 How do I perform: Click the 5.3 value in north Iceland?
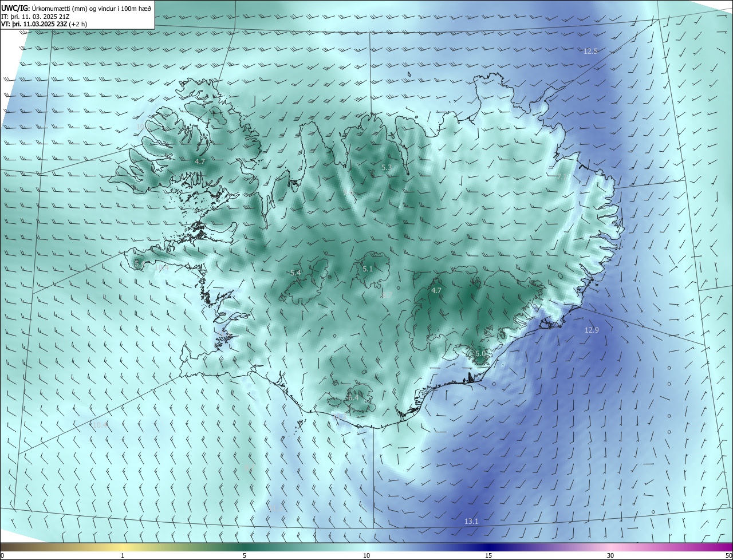pyautogui.click(x=387, y=168)
